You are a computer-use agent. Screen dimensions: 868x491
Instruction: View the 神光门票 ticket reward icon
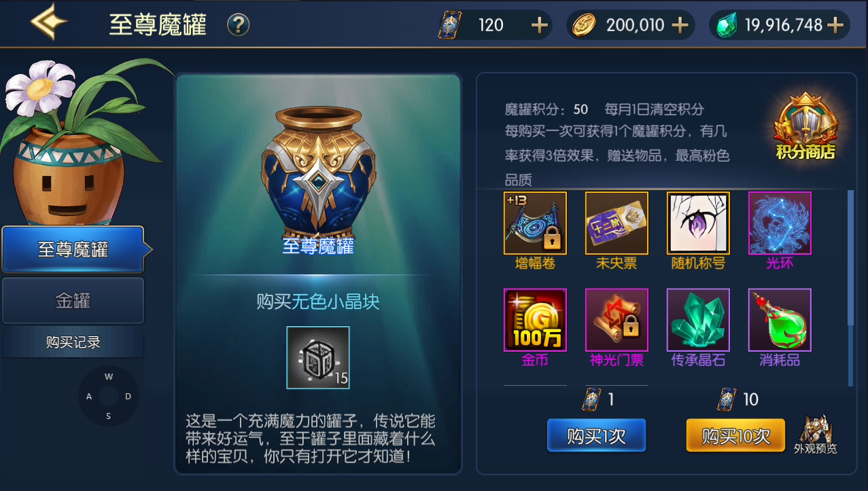[617, 320]
